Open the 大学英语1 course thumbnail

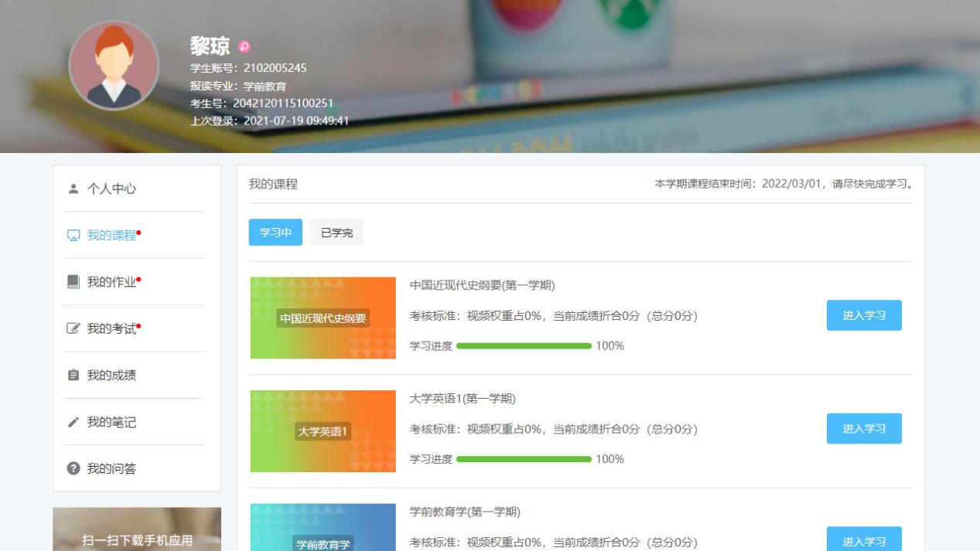tap(323, 431)
